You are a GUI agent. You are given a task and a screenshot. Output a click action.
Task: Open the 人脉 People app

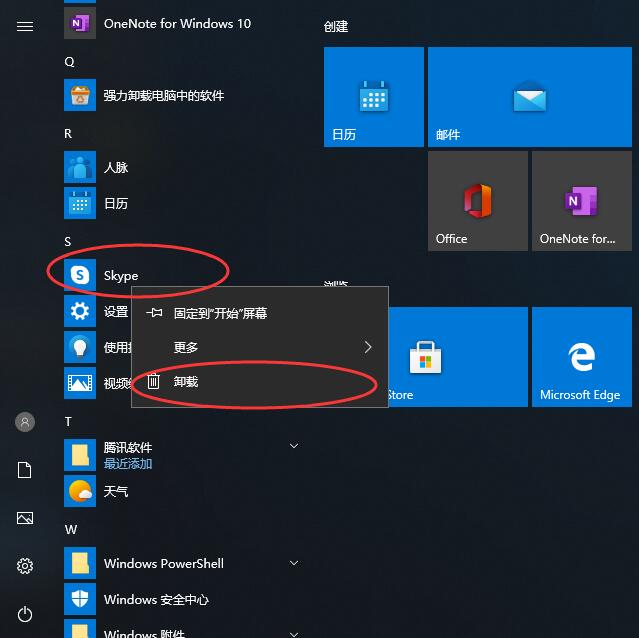click(x=182, y=167)
